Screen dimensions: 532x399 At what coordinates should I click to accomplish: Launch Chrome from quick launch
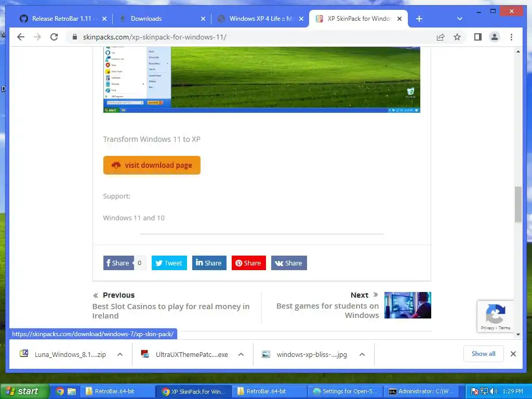(x=60, y=392)
